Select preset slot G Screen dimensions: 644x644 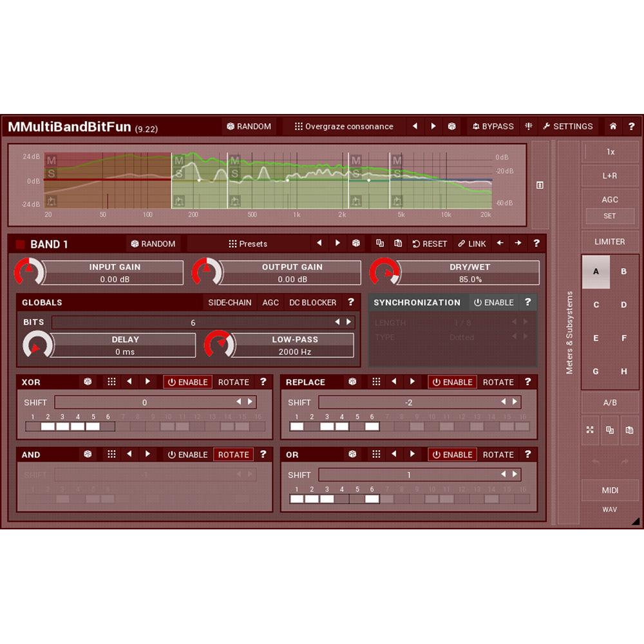(x=596, y=372)
